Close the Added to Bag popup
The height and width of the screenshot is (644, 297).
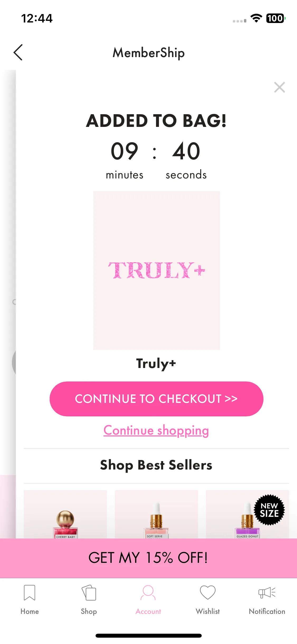pyautogui.click(x=280, y=87)
